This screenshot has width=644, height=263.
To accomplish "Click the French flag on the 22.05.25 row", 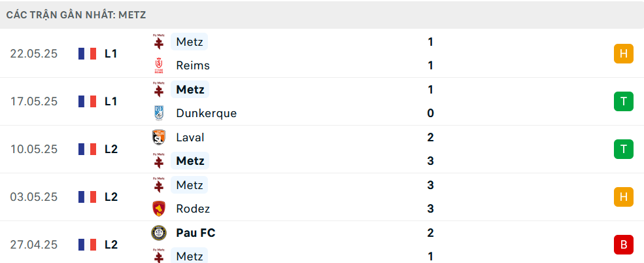I will coord(87,54).
